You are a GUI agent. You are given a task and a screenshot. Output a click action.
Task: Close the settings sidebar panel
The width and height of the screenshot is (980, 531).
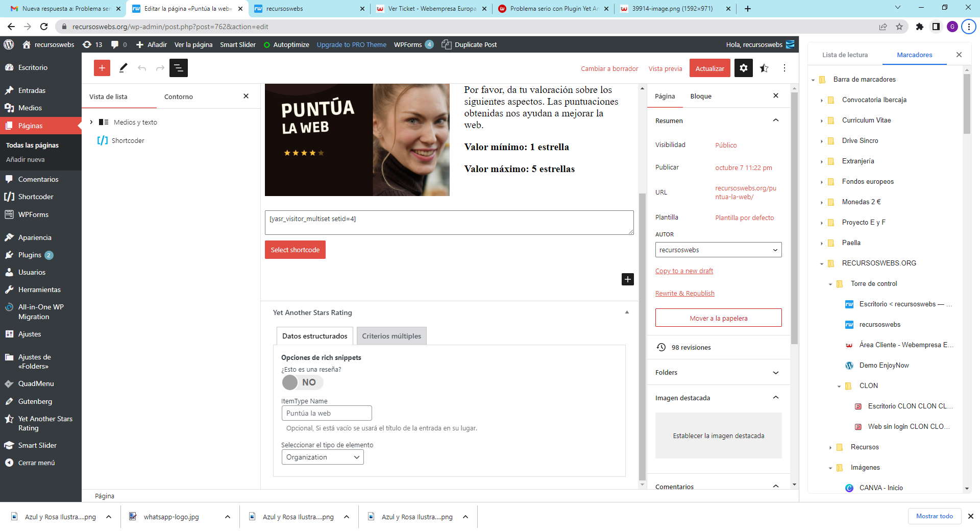pyautogui.click(x=776, y=95)
